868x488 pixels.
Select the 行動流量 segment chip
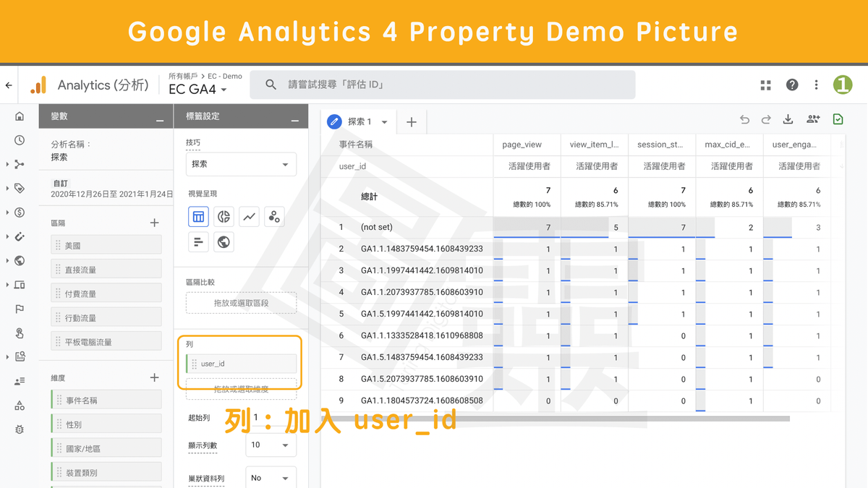pos(106,317)
